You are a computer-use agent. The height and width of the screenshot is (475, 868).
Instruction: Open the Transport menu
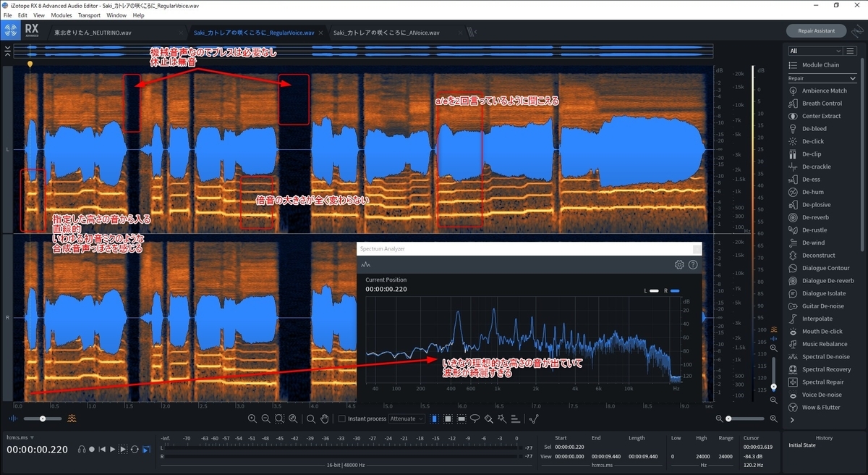[x=89, y=15]
